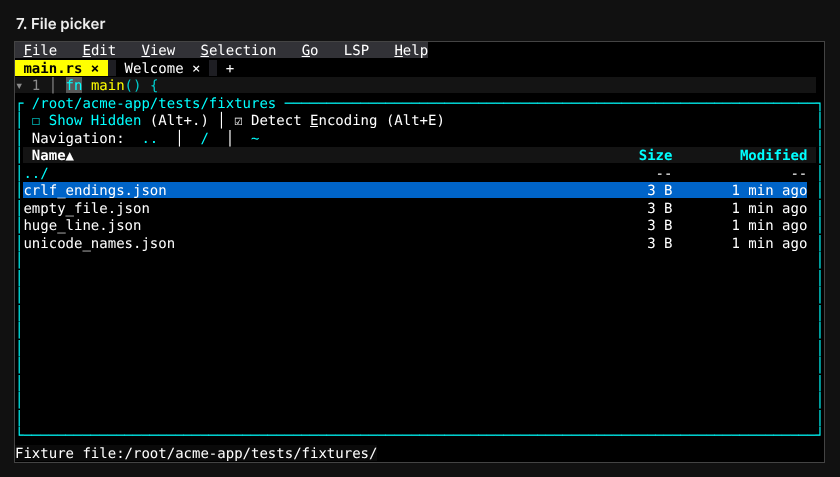Click 'fn main() {' code on line 1
This screenshot has height=477, width=840.
[111, 86]
